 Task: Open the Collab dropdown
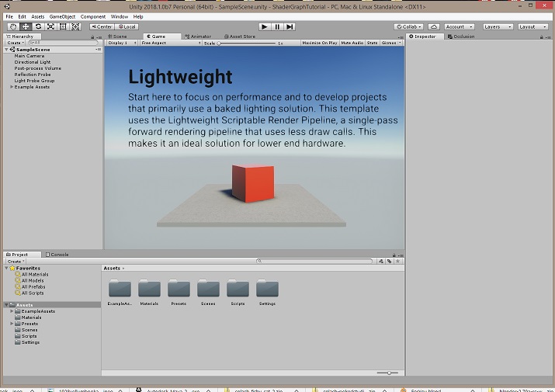pyautogui.click(x=409, y=26)
